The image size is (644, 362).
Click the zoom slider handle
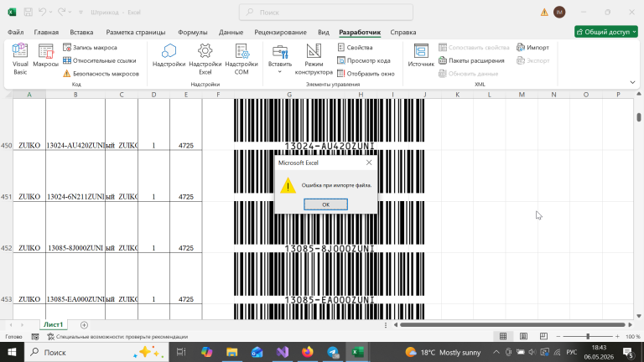pyautogui.click(x=588, y=337)
